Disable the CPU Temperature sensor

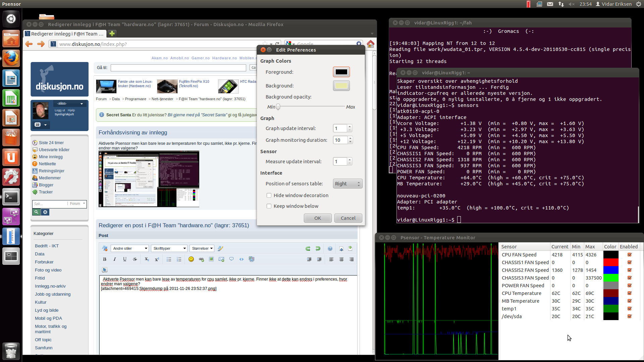(630, 293)
